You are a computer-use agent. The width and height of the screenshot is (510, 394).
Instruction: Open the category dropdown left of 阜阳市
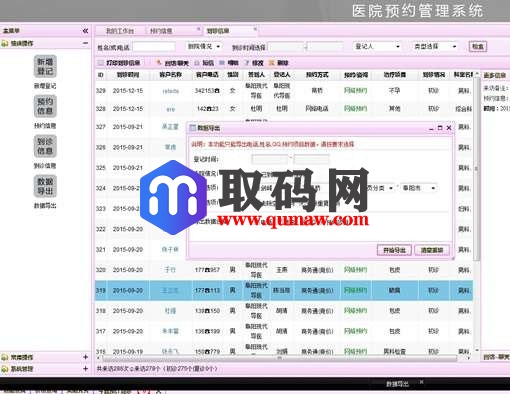coord(380,188)
